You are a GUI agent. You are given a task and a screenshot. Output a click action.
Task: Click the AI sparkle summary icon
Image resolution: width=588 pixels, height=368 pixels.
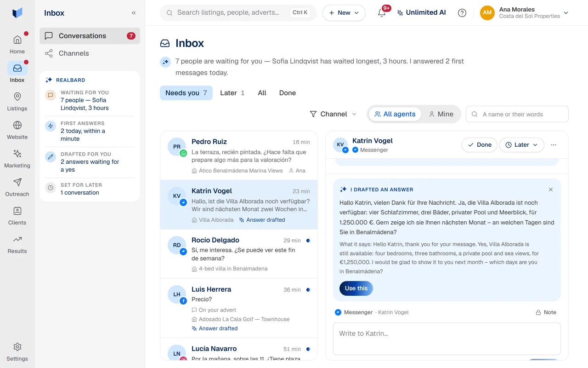pos(165,62)
